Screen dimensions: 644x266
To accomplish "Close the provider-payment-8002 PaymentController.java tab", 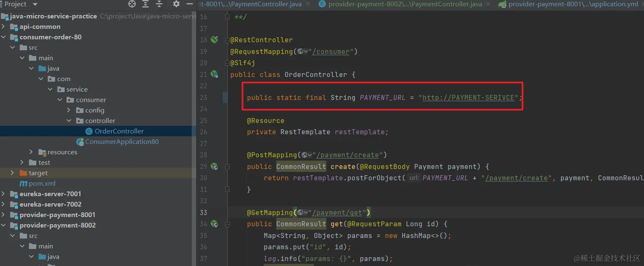I will coord(487,4).
